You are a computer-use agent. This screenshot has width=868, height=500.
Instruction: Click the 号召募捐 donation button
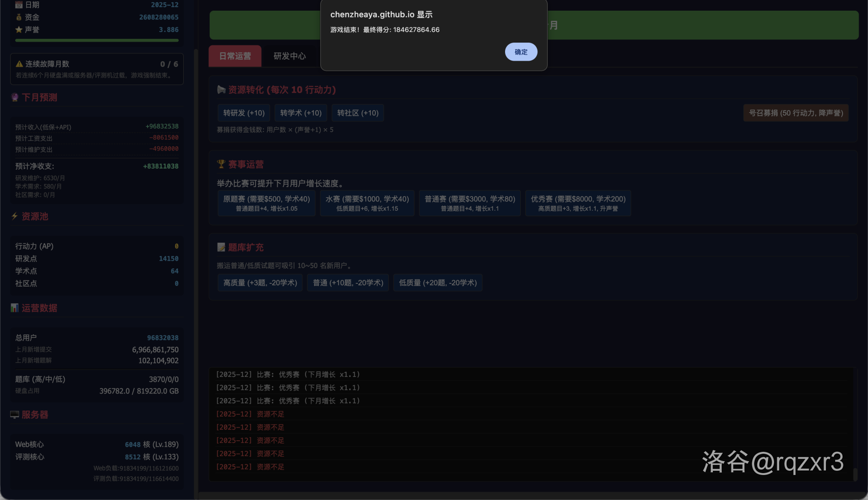pyautogui.click(x=795, y=113)
